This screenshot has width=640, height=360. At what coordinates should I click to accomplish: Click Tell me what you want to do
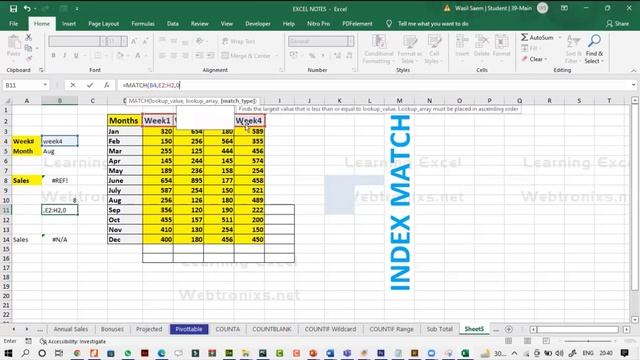point(433,24)
